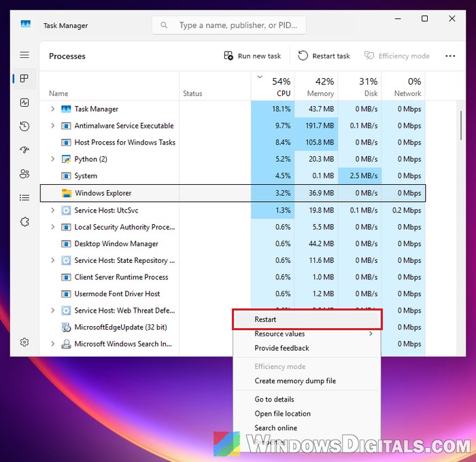The image size is (476, 462).
Task: Expand Microsoft Windows Search Indexer row
Action: (x=52, y=343)
